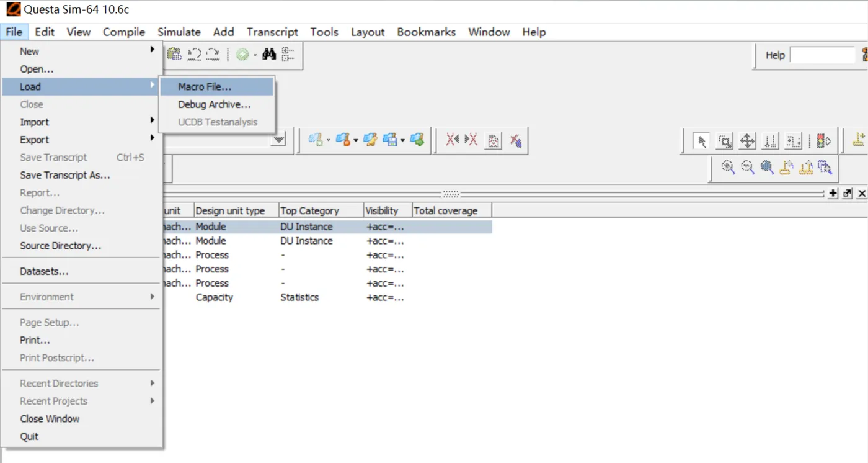Screen dimensions: 868x463
Task: Select the four-way arrow Pan tool
Action: (x=747, y=142)
